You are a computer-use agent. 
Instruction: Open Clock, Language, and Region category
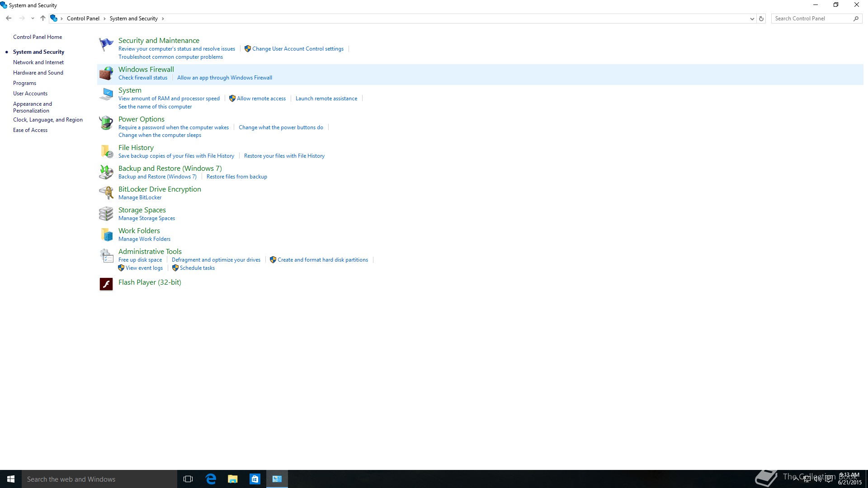click(x=48, y=120)
